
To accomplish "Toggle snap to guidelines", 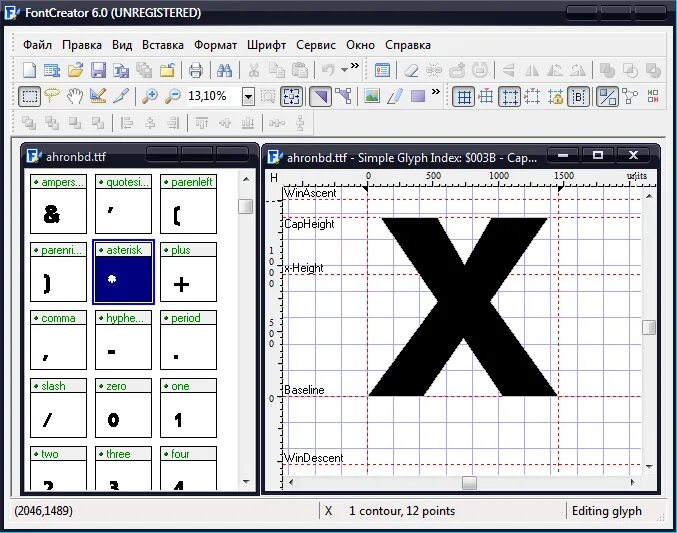I will click(532, 96).
